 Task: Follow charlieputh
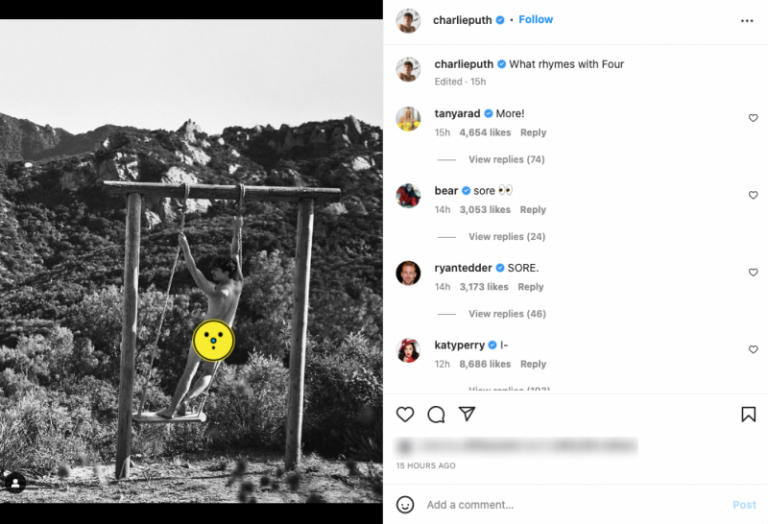(536, 20)
